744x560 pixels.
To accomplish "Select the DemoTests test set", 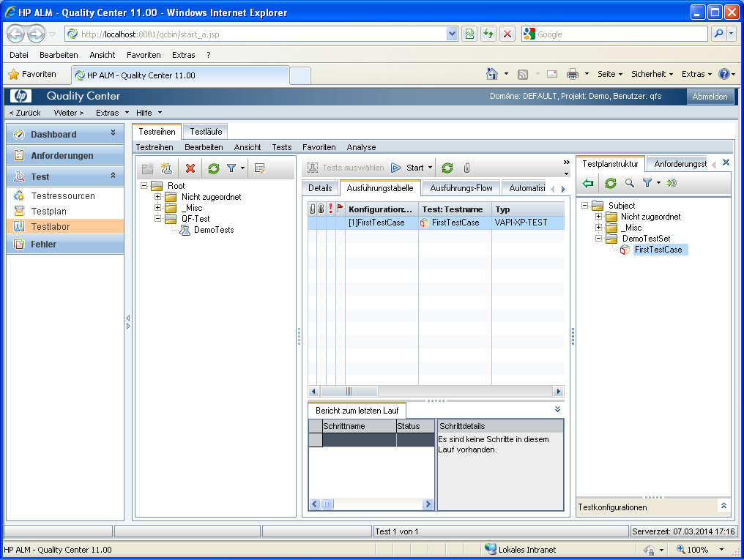I will tap(214, 230).
